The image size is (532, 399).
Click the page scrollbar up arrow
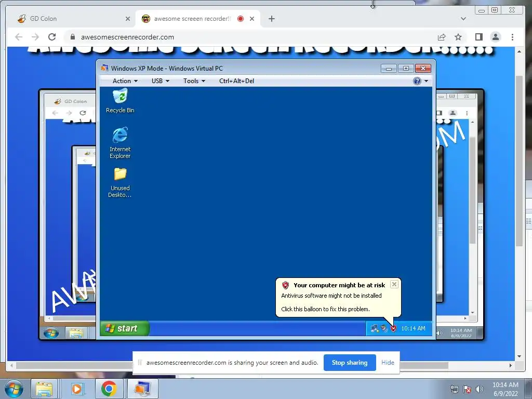click(519, 51)
